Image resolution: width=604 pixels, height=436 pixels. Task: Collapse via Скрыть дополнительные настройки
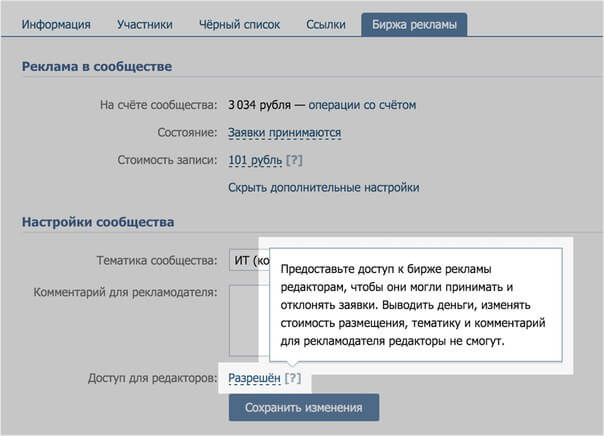[x=323, y=187]
